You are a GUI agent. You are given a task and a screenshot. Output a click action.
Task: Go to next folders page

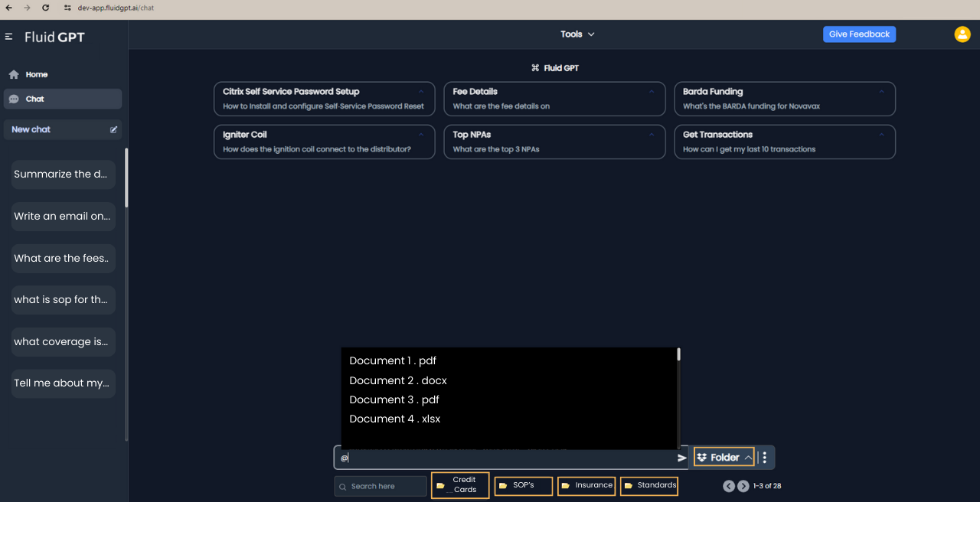pyautogui.click(x=743, y=486)
